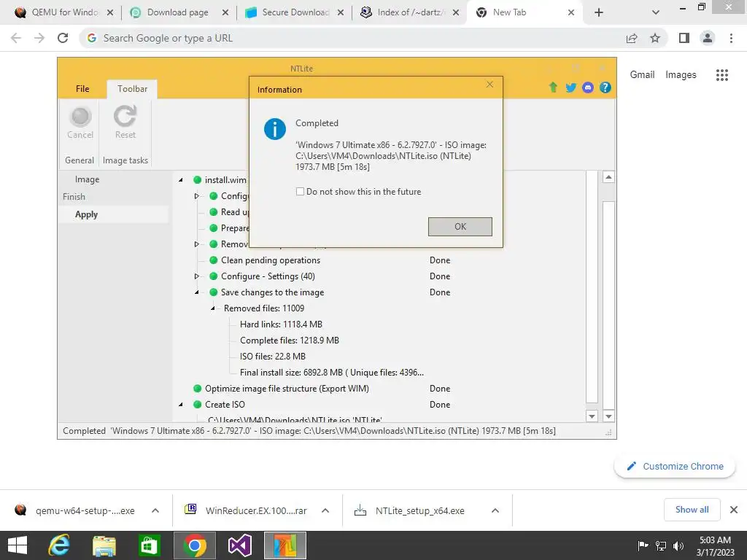This screenshot has height=560, width=747.
Task: Click green status dot of Clean pending operations
Action: click(x=214, y=260)
